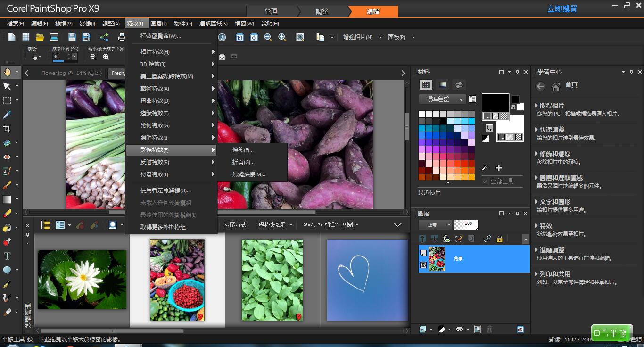
Task: Open the 正常 blend mode dropdown
Action: [x=435, y=225]
